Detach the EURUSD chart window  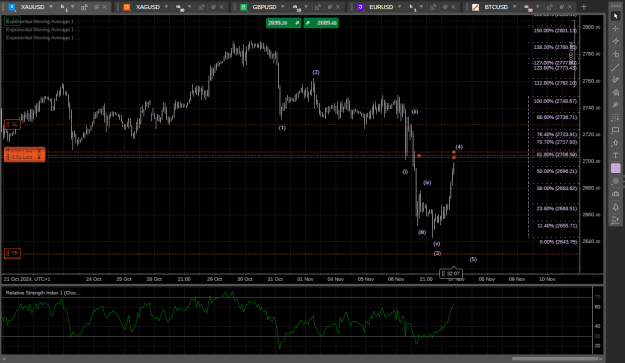[x=445, y=7]
